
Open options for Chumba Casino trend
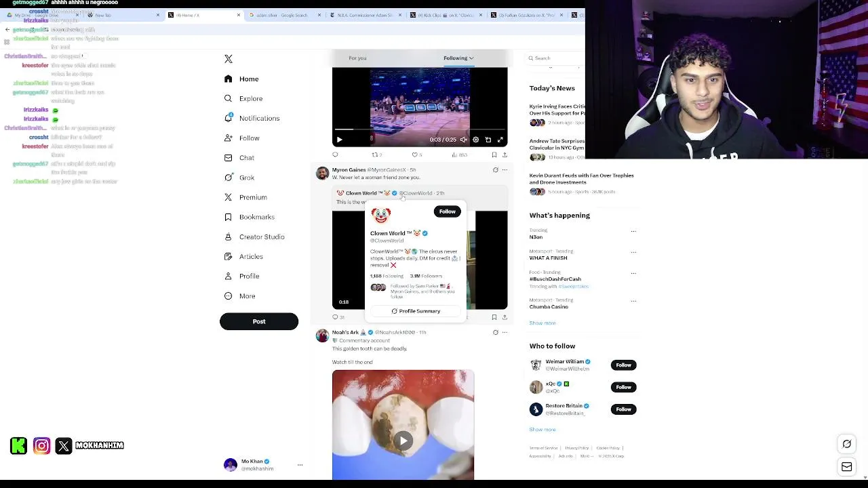pos(633,301)
